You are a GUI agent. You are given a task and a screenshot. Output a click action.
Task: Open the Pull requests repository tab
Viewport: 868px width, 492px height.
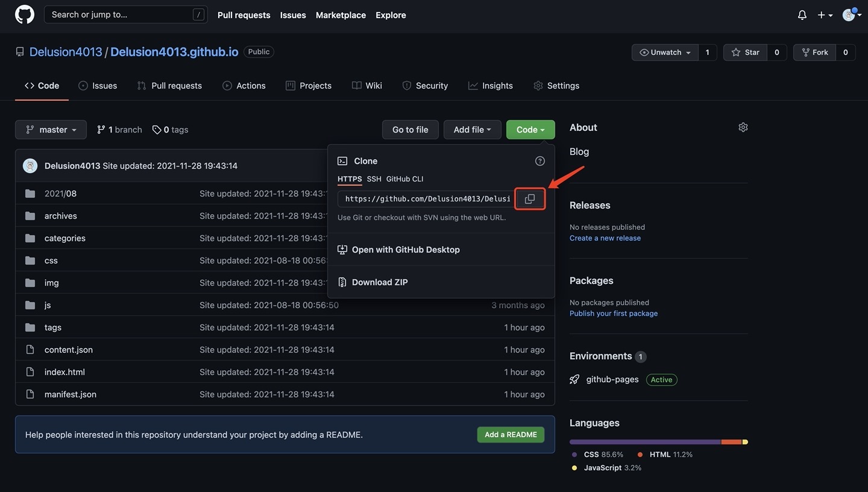click(x=169, y=86)
